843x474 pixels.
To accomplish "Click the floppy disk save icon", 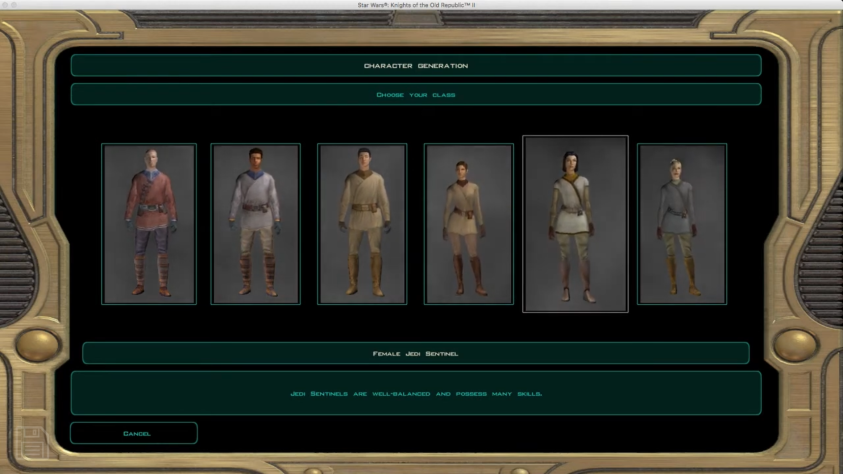I will (x=32, y=442).
